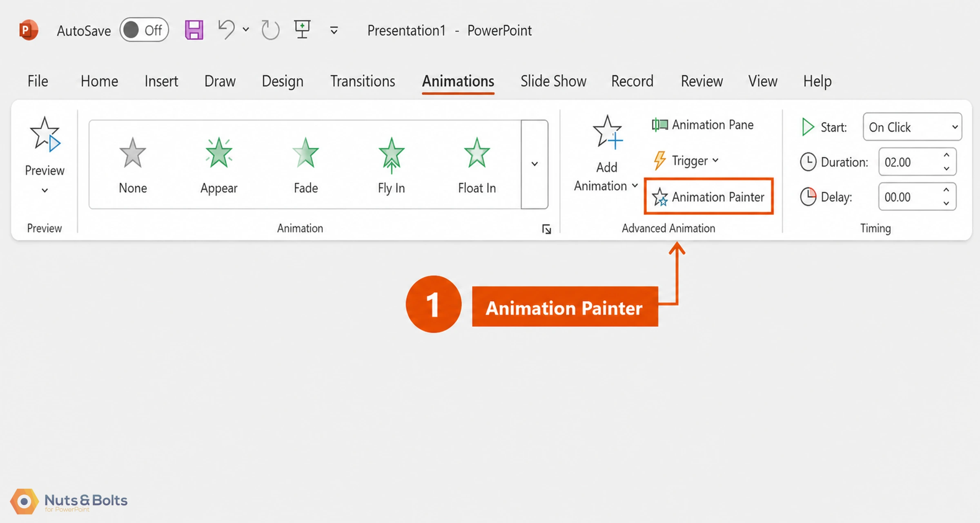Viewport: 980px width, 523px height.
Task: Increase Delay with the up arrow
Action: [947, 190]
